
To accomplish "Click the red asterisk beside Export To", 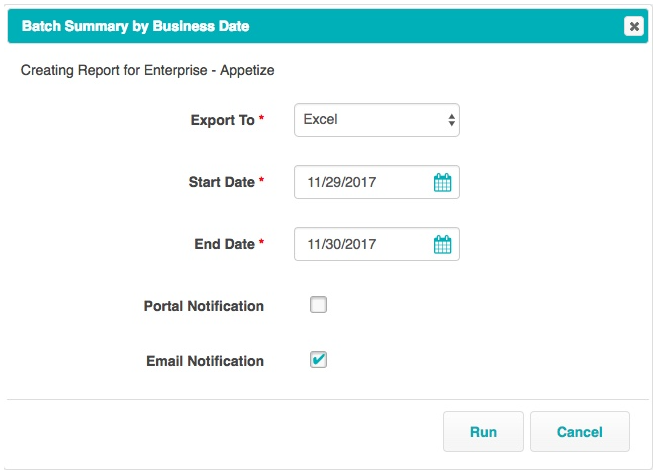I will [x=262, y=120].
